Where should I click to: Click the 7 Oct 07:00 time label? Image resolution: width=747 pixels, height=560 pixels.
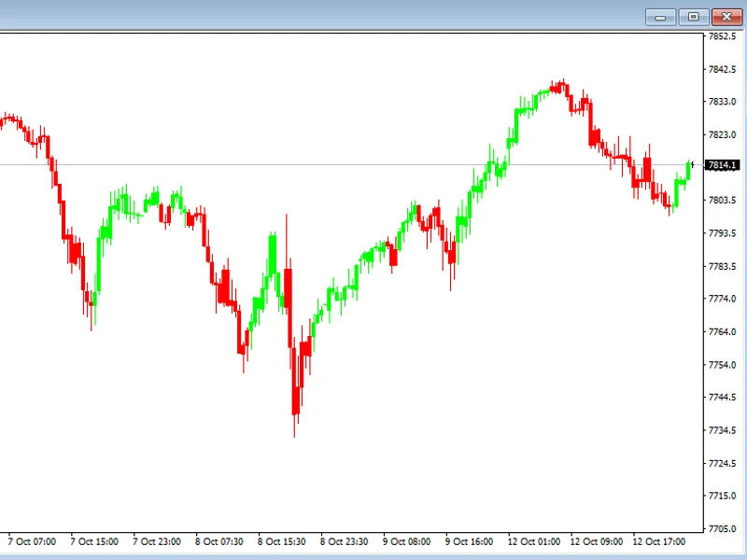pos(32,542)
